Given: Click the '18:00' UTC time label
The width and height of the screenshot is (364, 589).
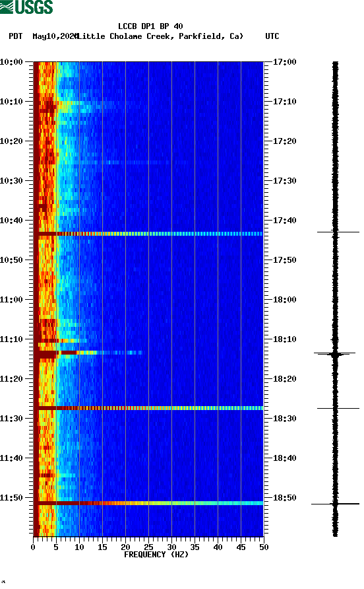Looking at the screenshot, I should click(x=284, y=299).
